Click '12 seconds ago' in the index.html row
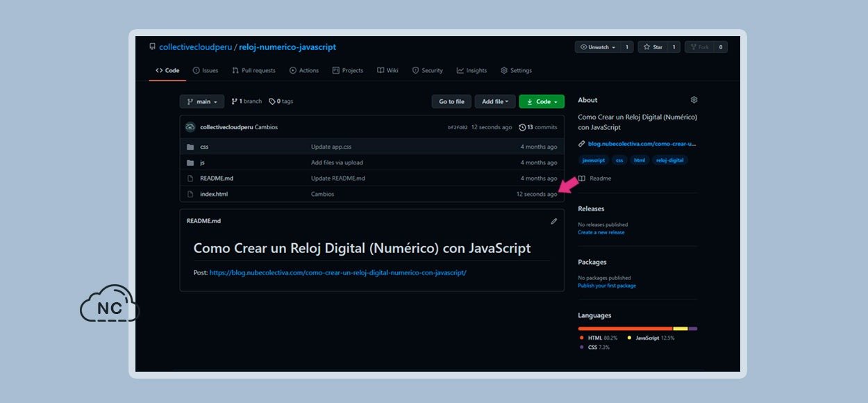 click(537, 194)
